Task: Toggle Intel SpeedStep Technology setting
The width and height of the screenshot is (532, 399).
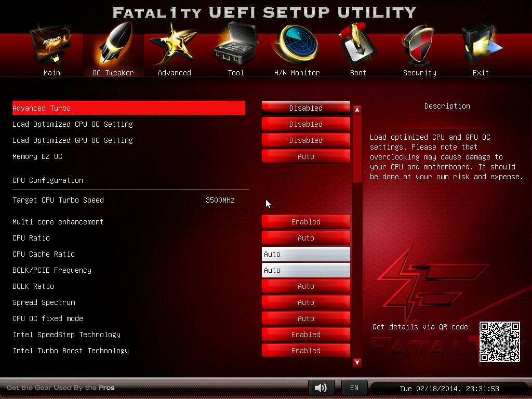Action: 305,335
